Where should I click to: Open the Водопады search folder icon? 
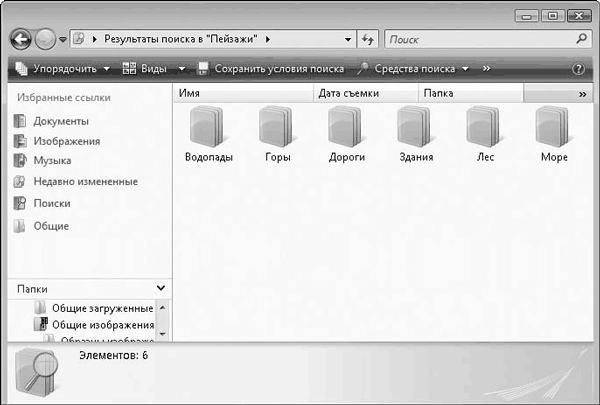[x=208, y=127]
